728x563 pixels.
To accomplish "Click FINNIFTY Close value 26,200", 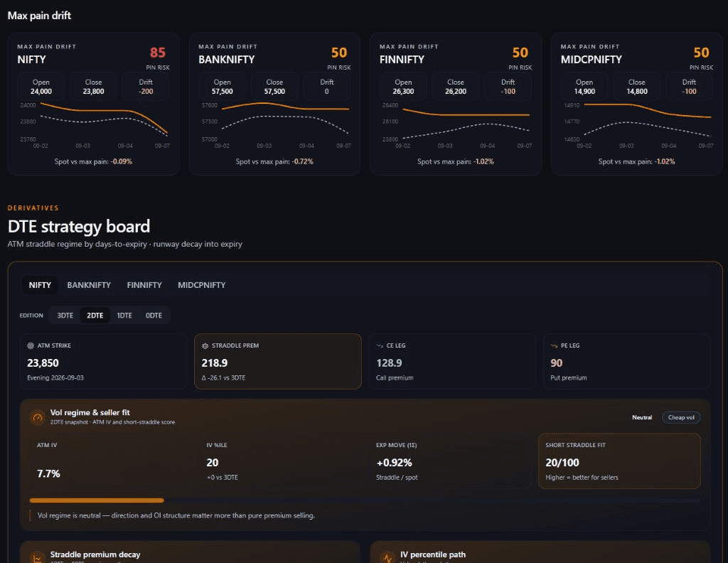I will click(x=456, y=92).
